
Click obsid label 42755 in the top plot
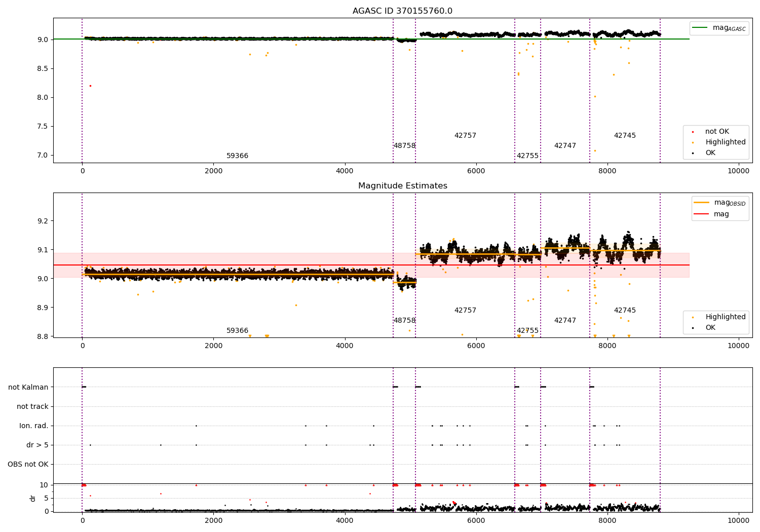pyautogui.click(x=527, y=156)
